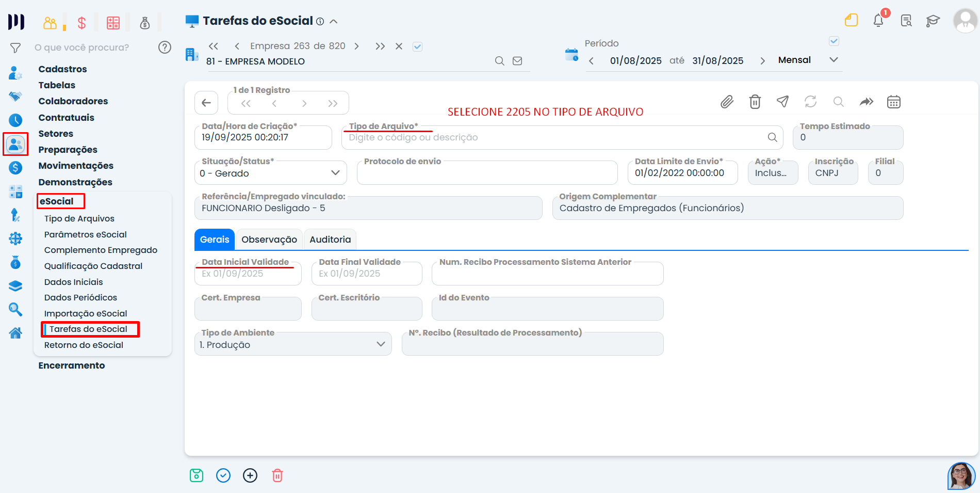Click the Tipo de Arquivo search magnifier
Viewport: 980px width, 493px height.
coord(772,137)
